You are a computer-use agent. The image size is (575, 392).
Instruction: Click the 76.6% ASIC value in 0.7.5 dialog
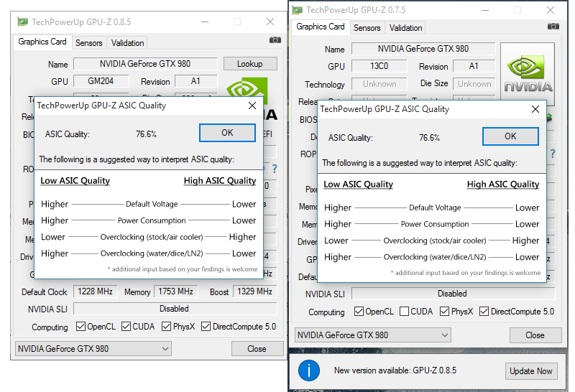click(x=429, y=138)
